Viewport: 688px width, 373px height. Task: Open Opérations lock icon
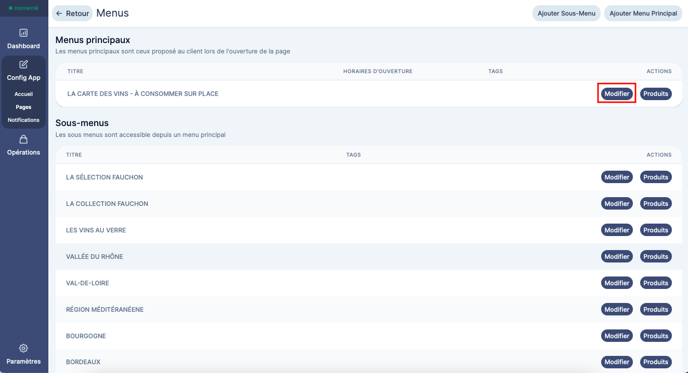coord(23,140)
